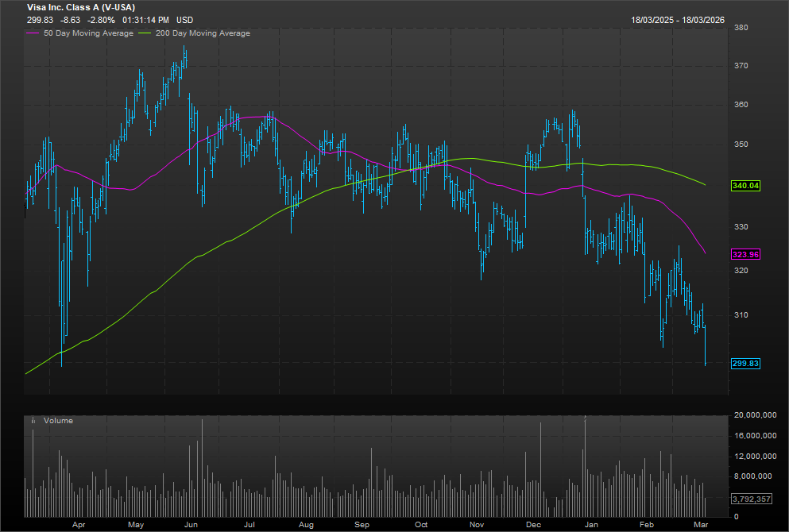Click the Dec month label on time axis
Screen dimensions: 789x532
(533, 525)
